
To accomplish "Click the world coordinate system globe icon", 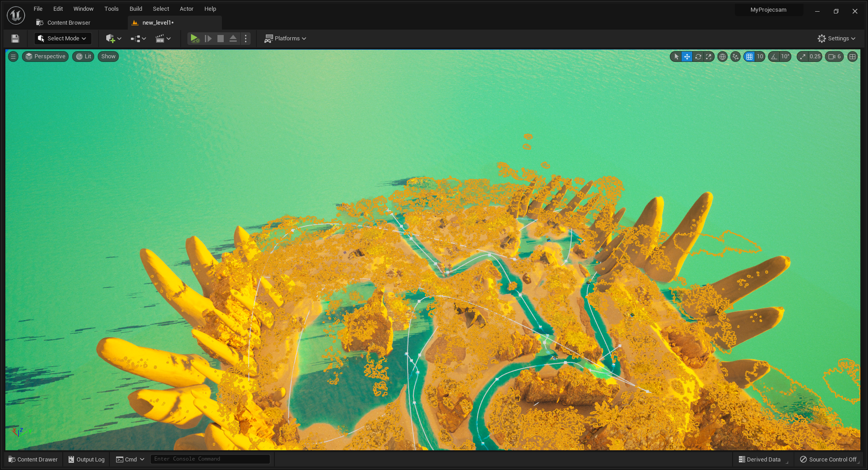I will [722, 57].
